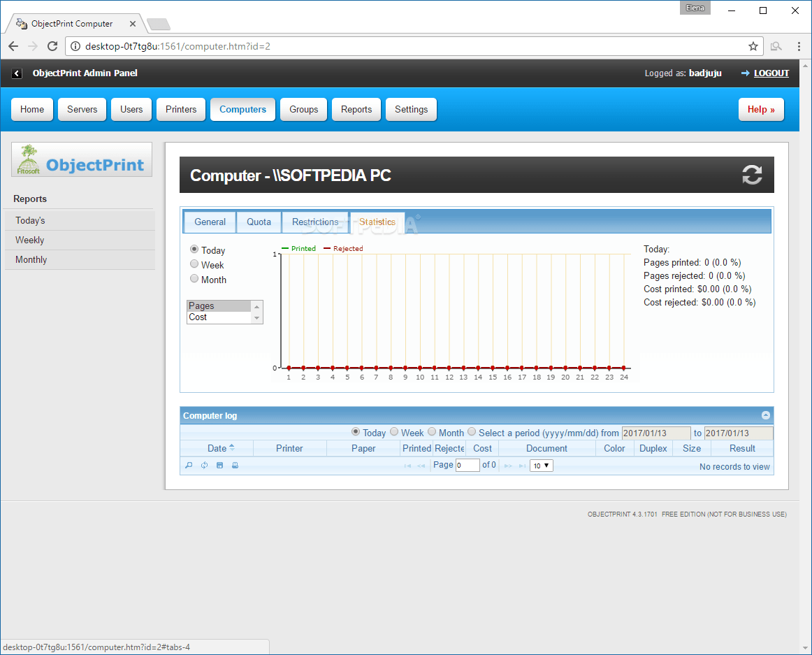Open the Home navigation item
This screenshot has height=655, width=812.
click(x=32, y=109)
